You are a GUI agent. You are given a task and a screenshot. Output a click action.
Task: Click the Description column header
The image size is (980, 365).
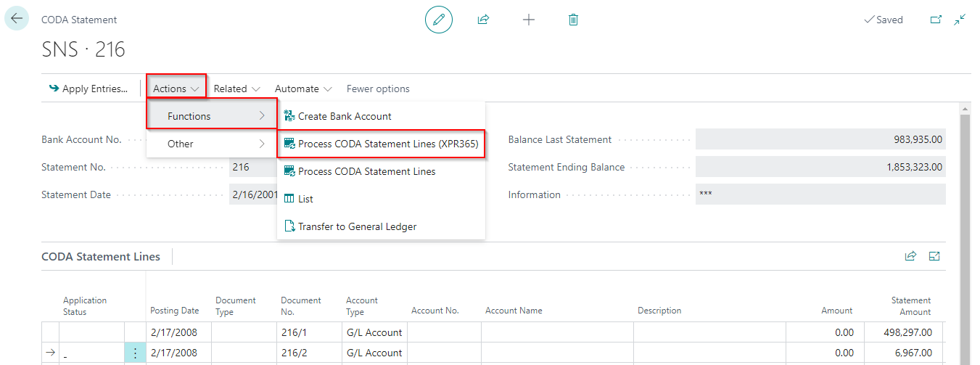pyautogui.click(x=659, y=311)
